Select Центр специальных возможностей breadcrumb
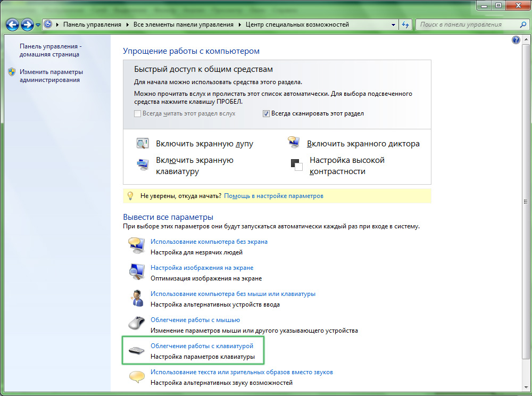Screen dimensions: 532x396 point(297,24)
